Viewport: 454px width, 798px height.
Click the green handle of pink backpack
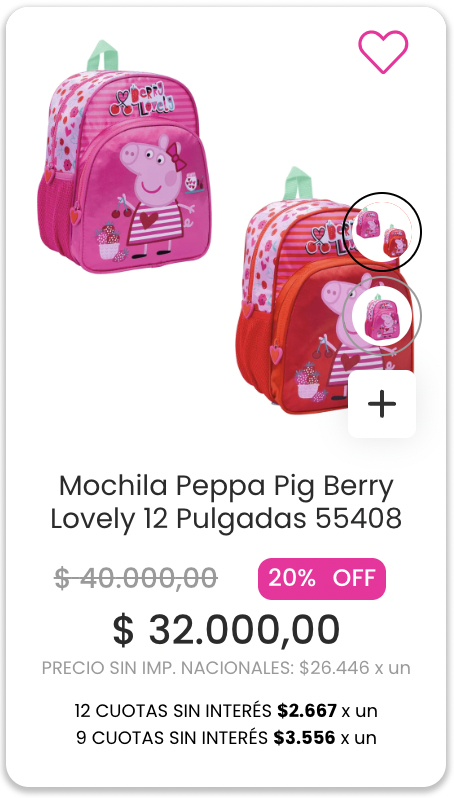tap(102, 55)
